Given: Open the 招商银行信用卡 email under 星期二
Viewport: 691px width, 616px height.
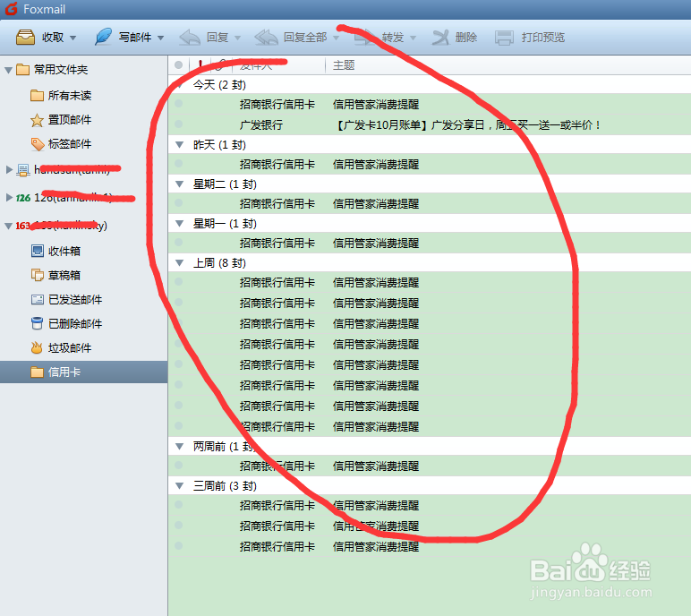Looking at the screenshot, I should coord(277,204).
